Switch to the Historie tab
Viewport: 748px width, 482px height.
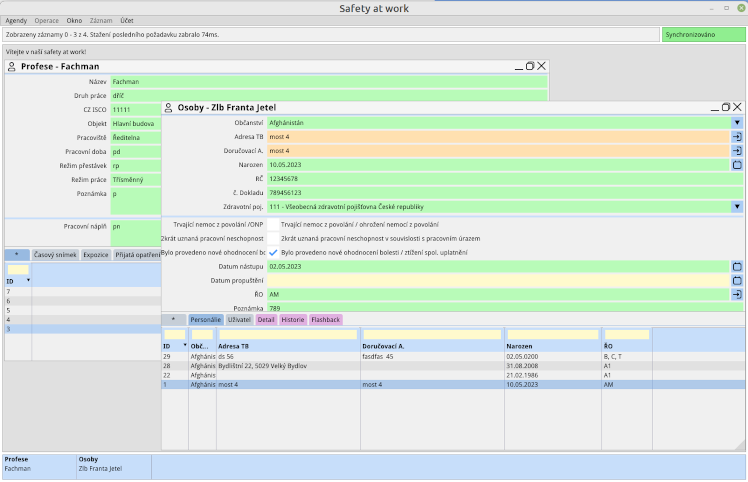292,320
